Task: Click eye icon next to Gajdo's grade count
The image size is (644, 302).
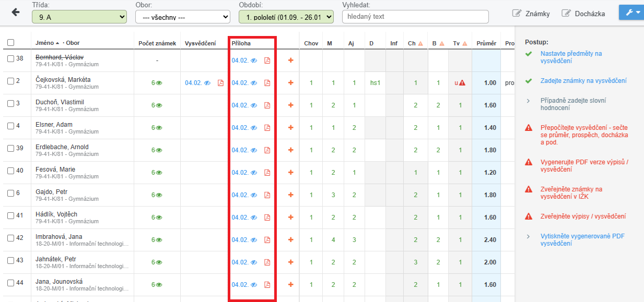Action: pos(159,195)
